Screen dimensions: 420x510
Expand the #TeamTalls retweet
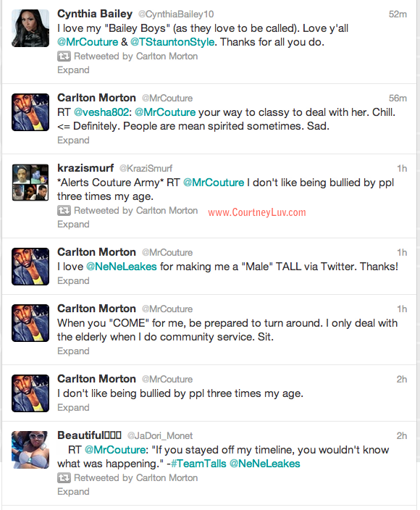[x=73, y=491]
